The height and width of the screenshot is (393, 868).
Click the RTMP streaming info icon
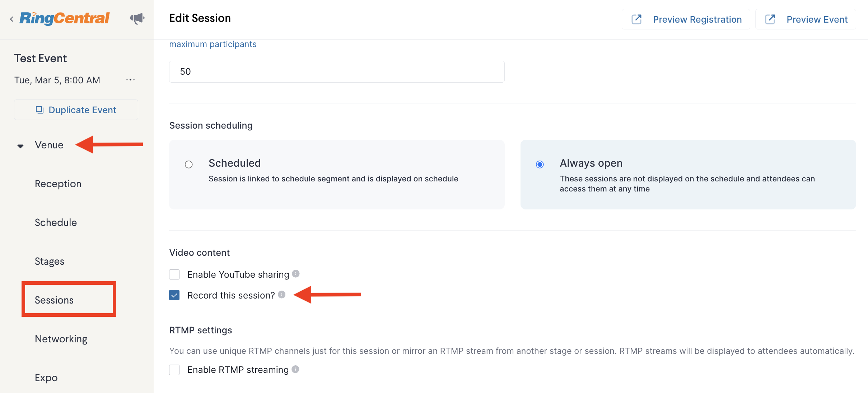pos(295,369)
